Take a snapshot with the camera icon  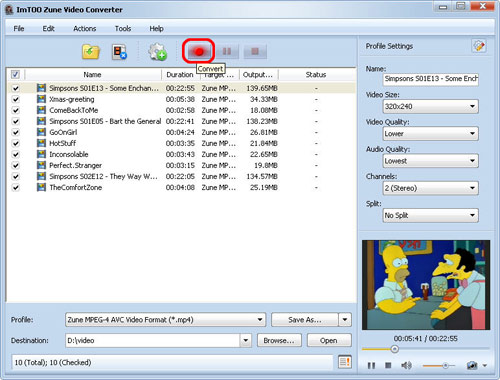click(472, 365)
